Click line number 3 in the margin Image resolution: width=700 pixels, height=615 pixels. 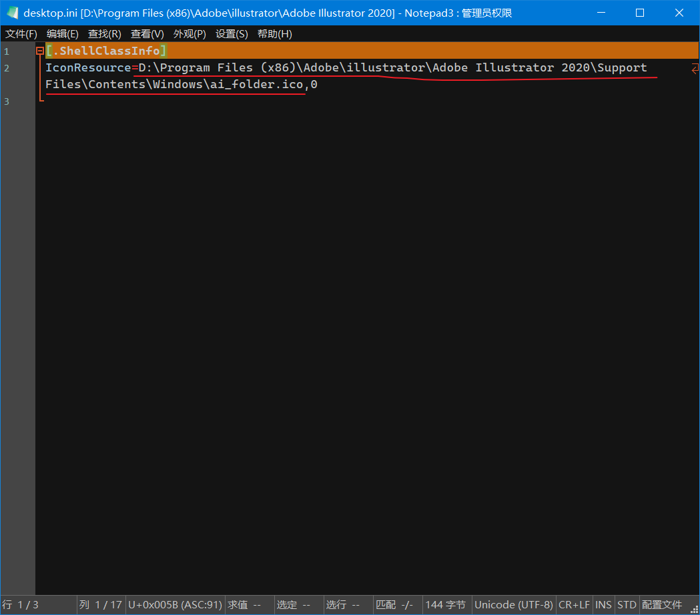pos(7,101)
